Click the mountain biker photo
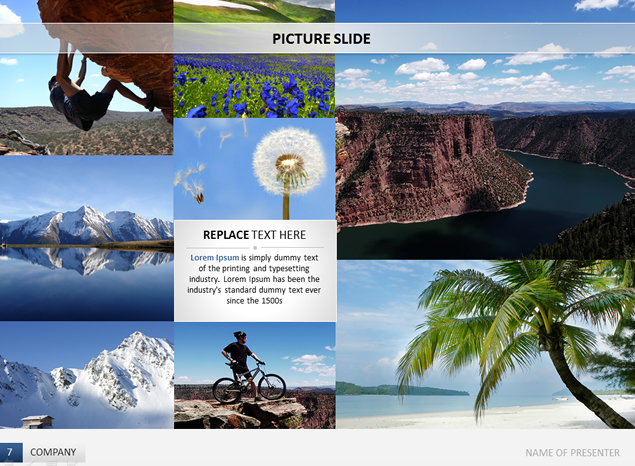 click(x=255, y=376)
